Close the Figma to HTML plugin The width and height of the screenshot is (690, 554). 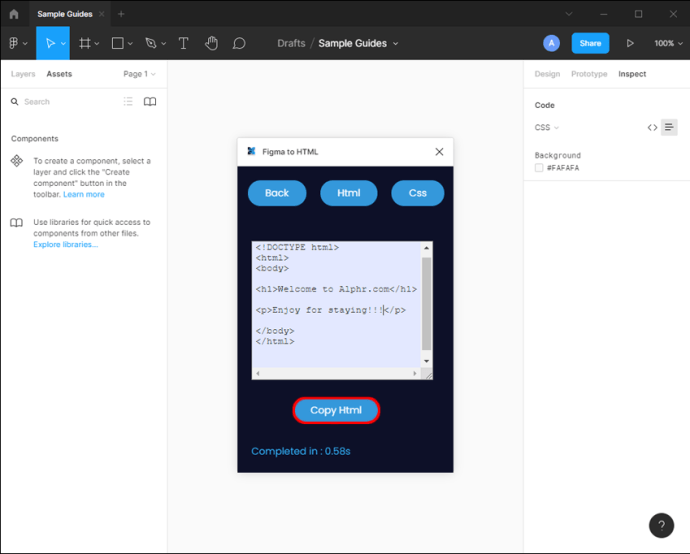tap(439, 152)
